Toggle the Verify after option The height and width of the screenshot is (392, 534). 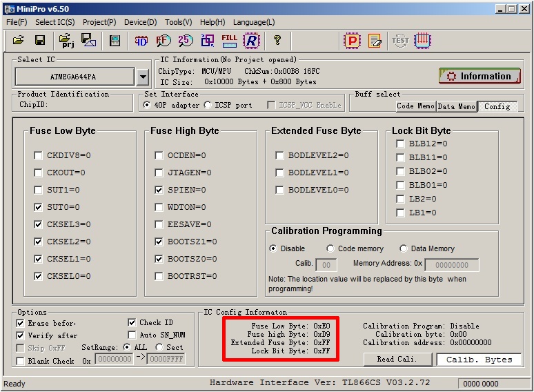click(x=20, y=335)
